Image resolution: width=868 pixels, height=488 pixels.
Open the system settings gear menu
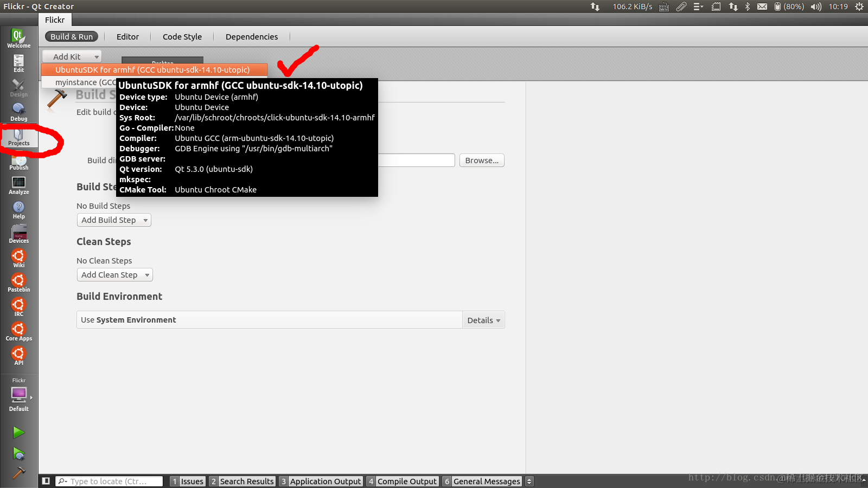[859, 7]
